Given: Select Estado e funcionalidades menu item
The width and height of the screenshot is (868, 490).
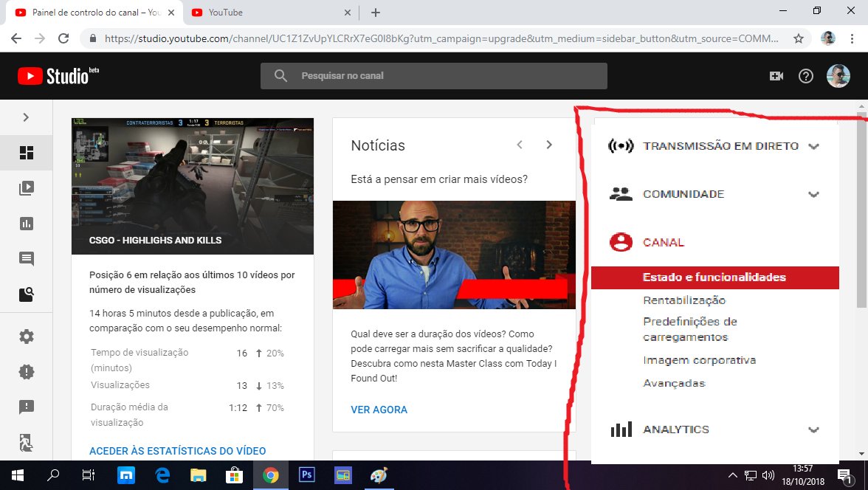Looking at the screenshot, I should pyautogui.click(x=714, y=277).
